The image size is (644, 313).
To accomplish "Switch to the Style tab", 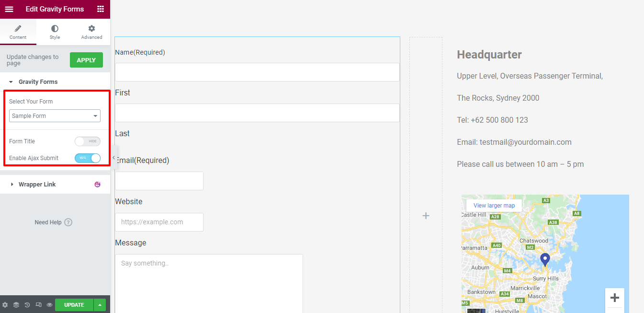I will [55, 32].
